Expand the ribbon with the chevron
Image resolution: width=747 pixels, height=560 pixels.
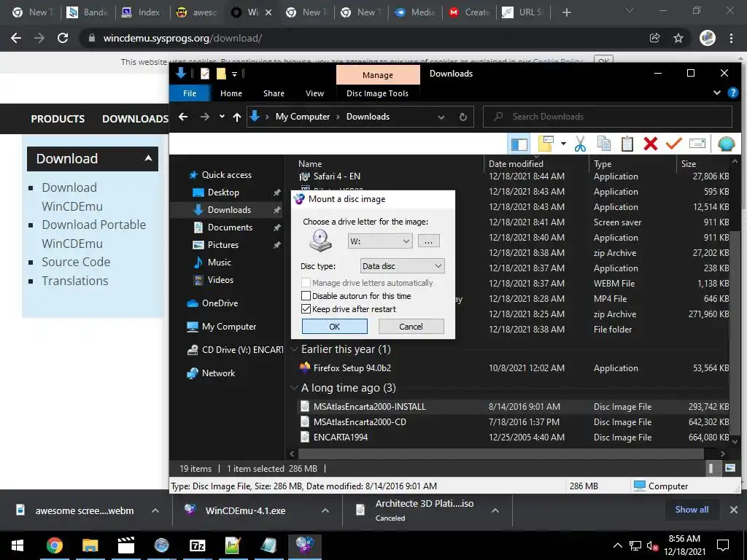[716, 93]
